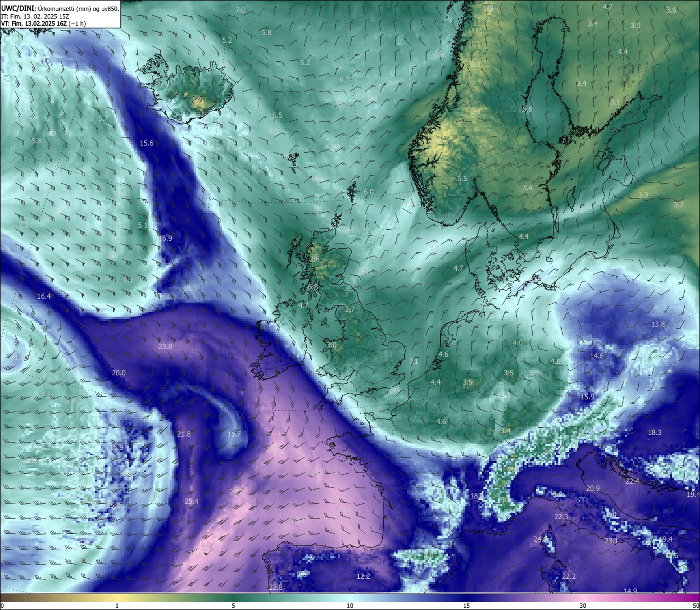This screenshot has height=610, width=700.
Task: Select the 4.8 value over Germany
Action: [x=555, y=361]
